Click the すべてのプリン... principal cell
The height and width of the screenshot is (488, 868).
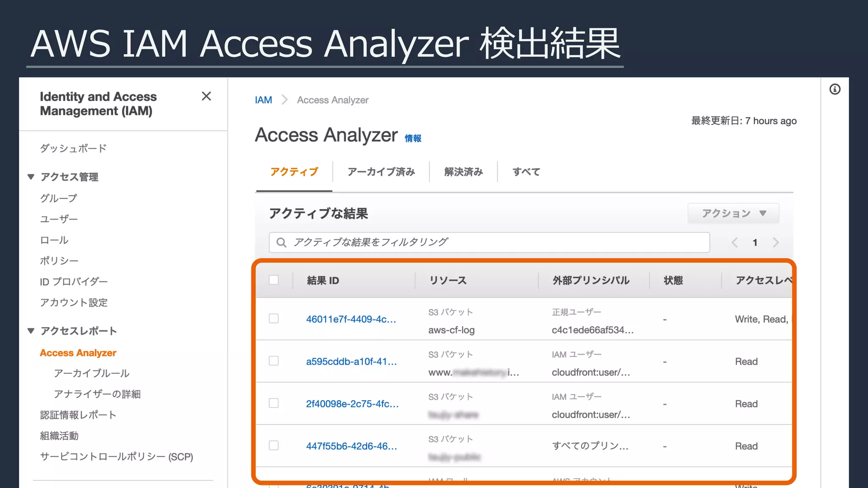coord(590,446)
